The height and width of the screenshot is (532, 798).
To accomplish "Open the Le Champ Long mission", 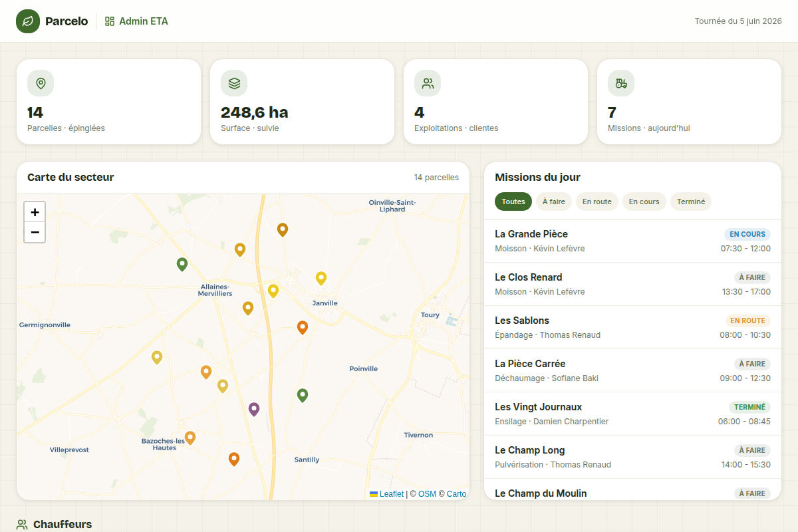I will [x=632, y=457].
